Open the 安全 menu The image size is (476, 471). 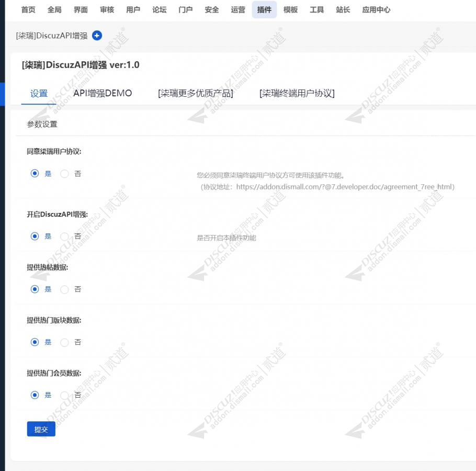click(212, 10)
